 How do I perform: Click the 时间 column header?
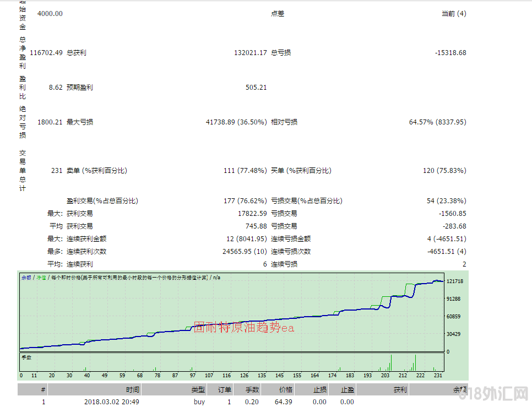pos(132,390)
